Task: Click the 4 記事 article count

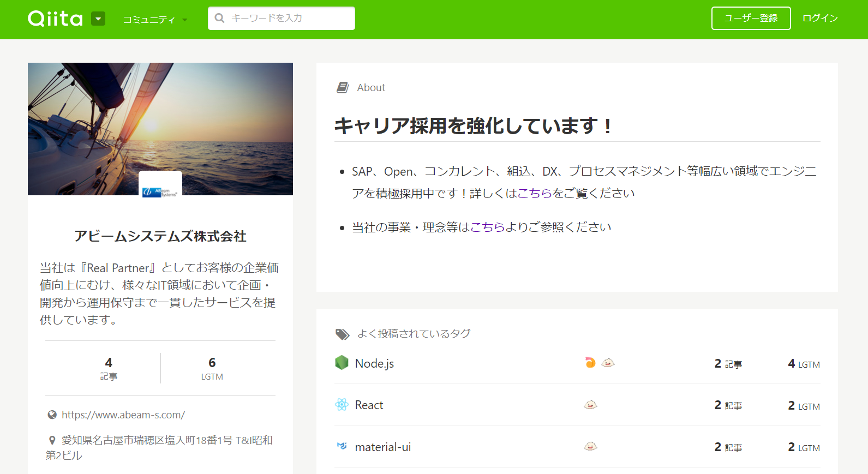Action: [109, 368]
